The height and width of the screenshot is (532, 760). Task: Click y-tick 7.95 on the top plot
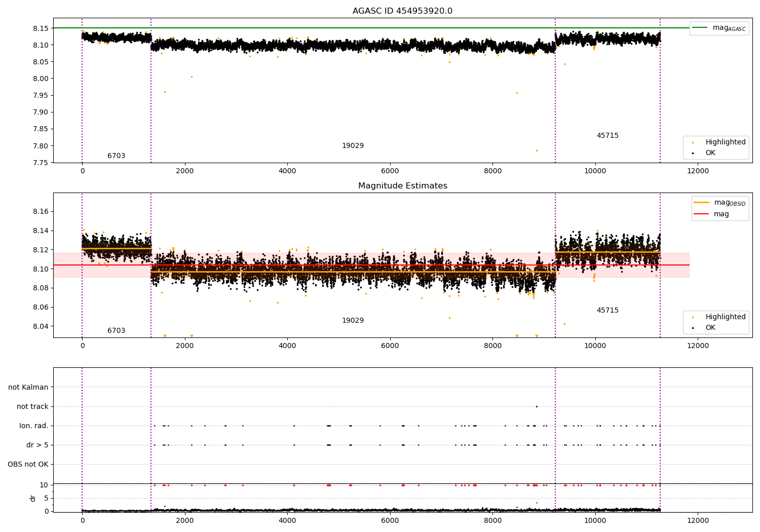click(x=41, y=95)
